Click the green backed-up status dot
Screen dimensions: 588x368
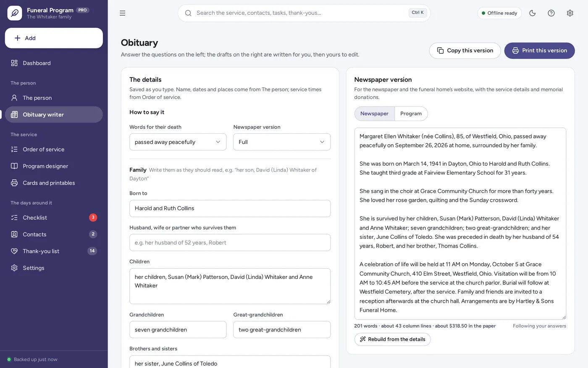tap(9, 360)
